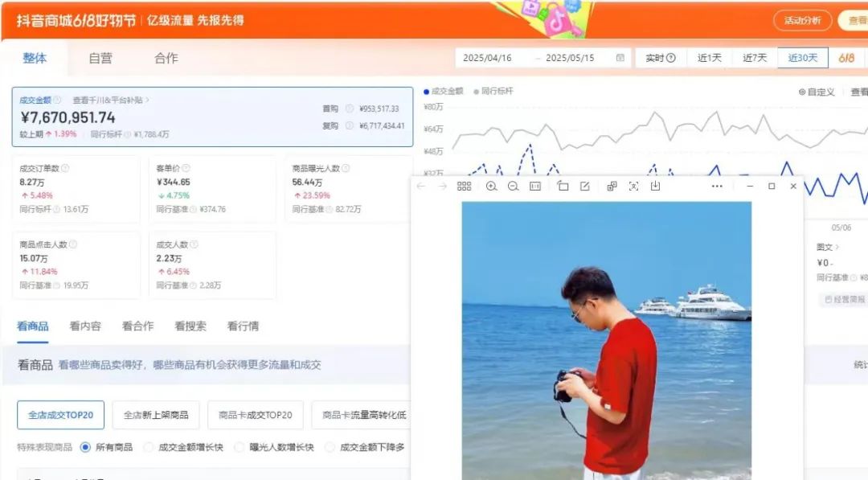Click help icon next to 商品曝光人数
This screenshot has height=480, width=868.
(346, 168)
